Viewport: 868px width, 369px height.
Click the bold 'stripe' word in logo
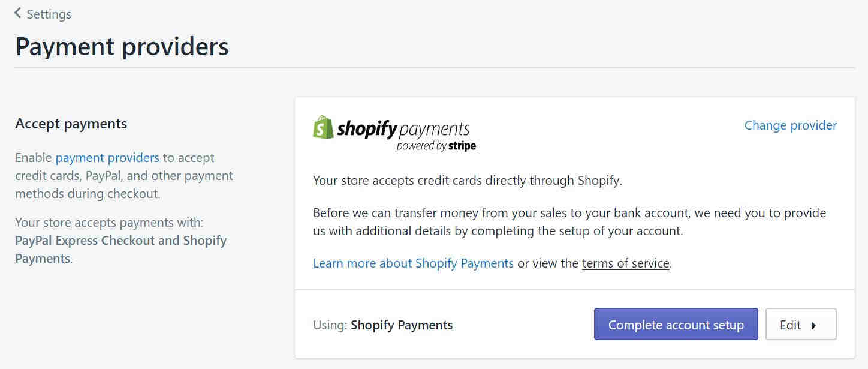(461, 145)
